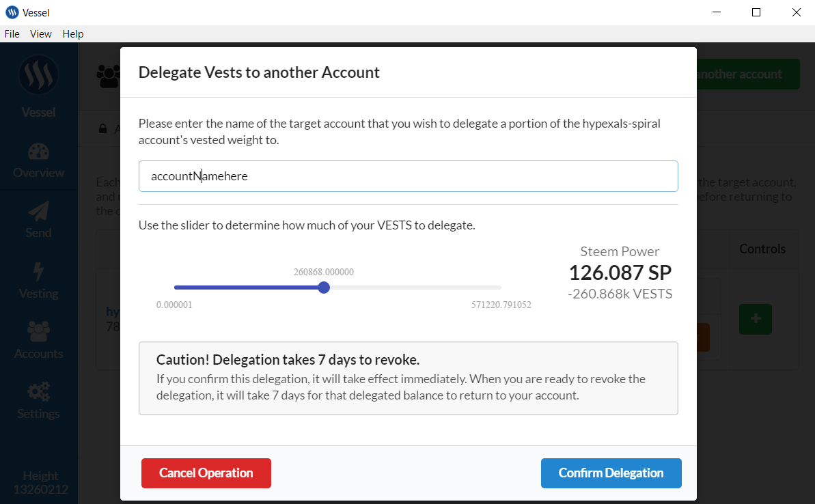Click the Vessel app icon in title bar

click(12, 12)
